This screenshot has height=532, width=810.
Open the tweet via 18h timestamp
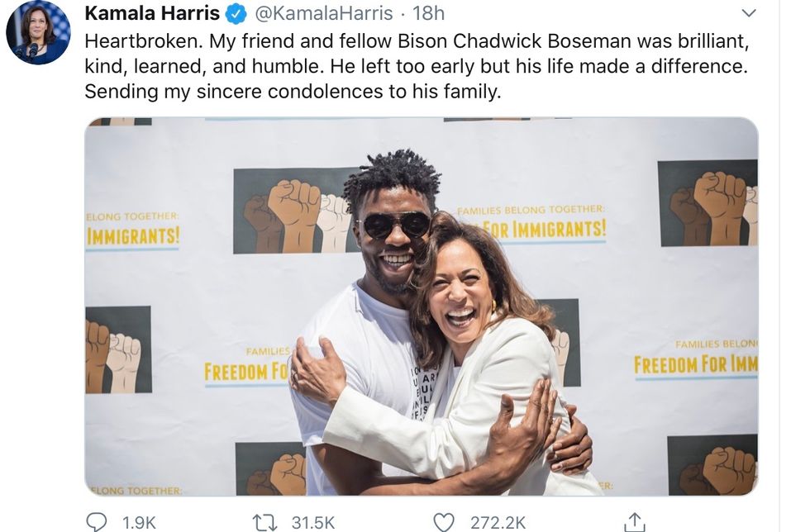(428, 13)
